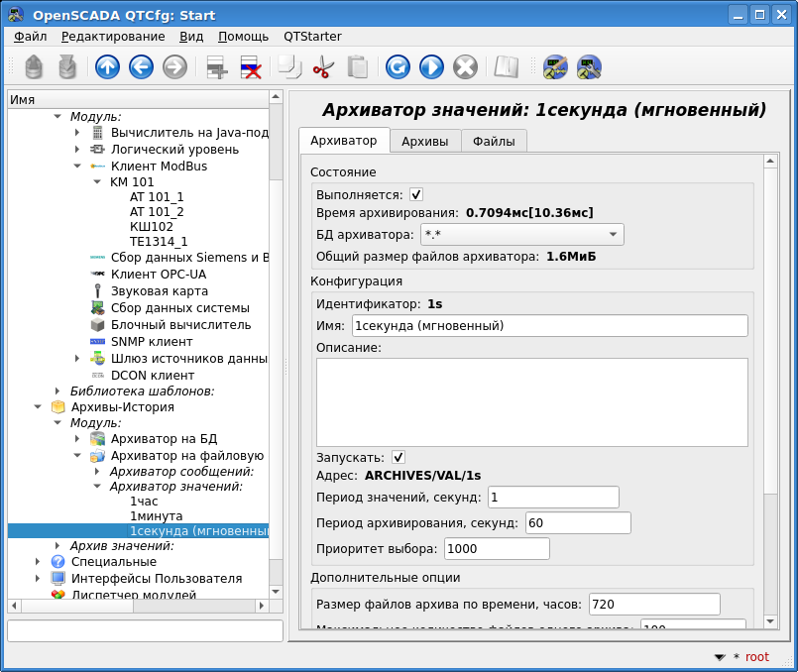Stop cyclic refresh with the X circle icon

coord(465,67)
